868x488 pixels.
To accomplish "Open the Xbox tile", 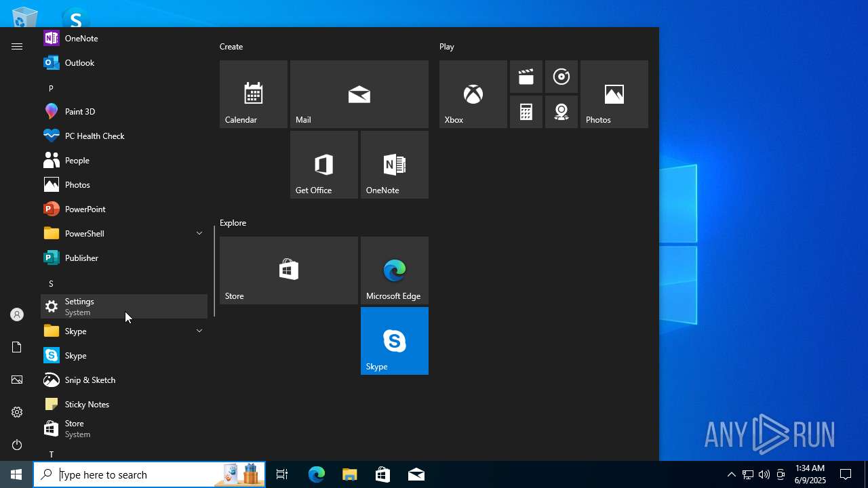I will point(473,94).
